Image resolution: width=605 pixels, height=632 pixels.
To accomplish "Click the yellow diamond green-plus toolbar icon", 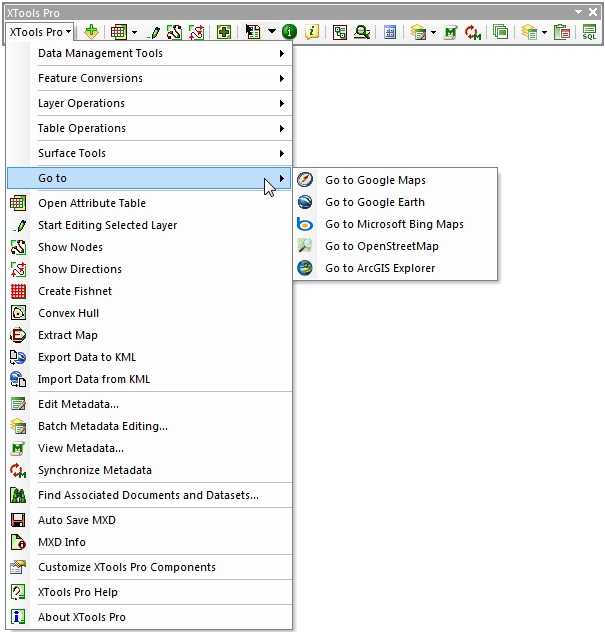I will click(92, 32).
